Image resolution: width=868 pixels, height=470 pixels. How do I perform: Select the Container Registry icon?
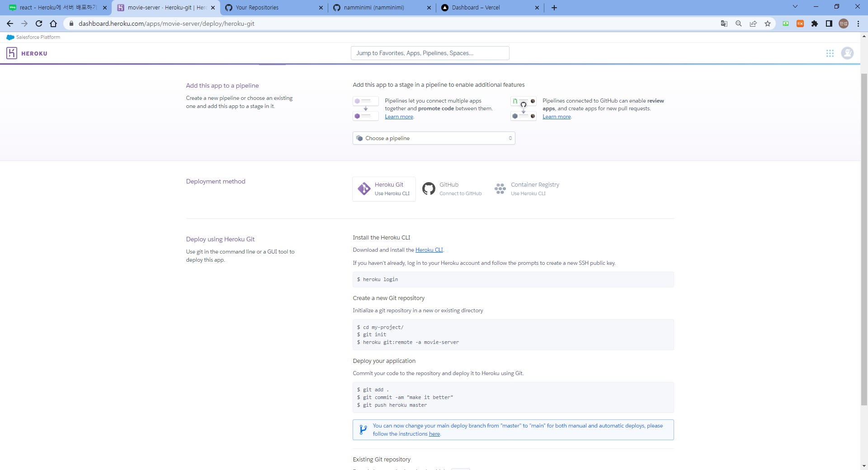tap(500, 189)
